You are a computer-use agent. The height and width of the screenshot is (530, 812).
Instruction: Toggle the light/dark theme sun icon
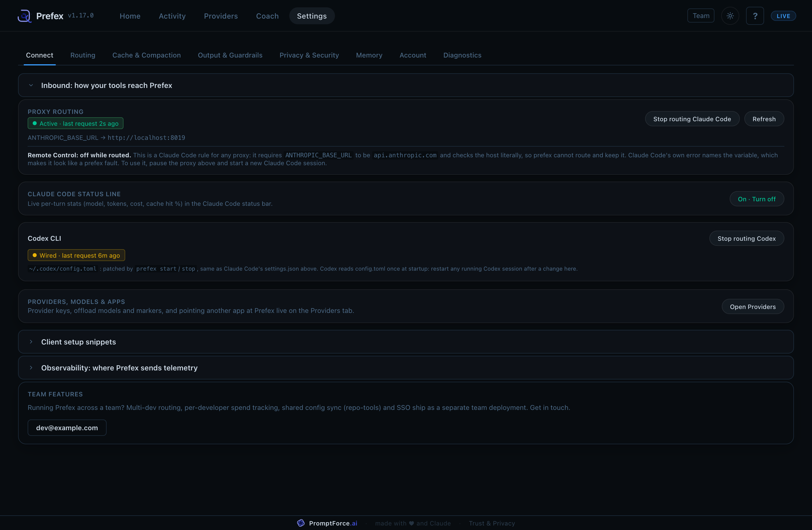pos(730,16)
